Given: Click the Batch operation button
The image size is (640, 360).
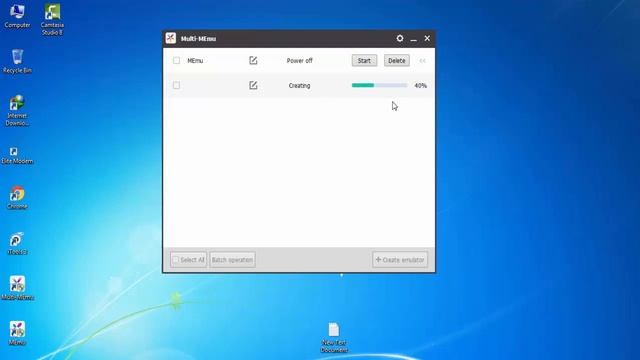Looking at the screenshot, I should (232, 260).
